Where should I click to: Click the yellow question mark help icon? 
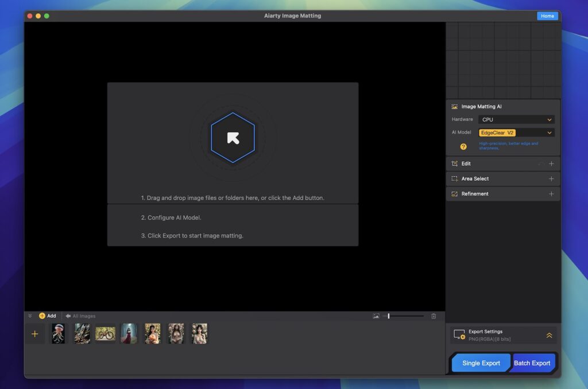[x=463, y=146]
